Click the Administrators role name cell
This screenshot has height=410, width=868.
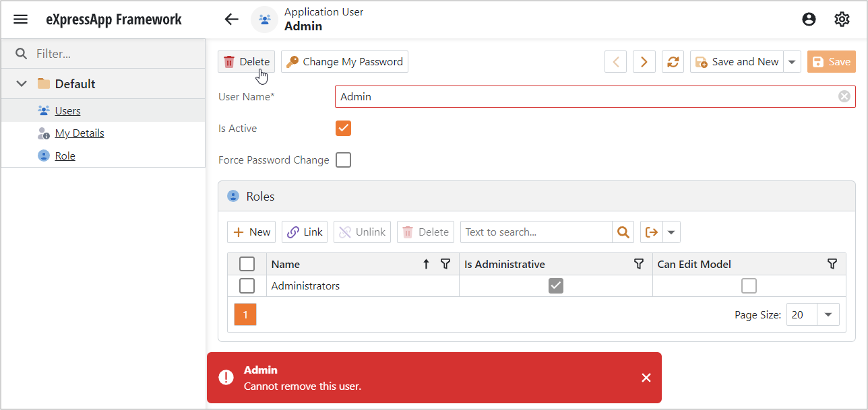coord(363,285)
